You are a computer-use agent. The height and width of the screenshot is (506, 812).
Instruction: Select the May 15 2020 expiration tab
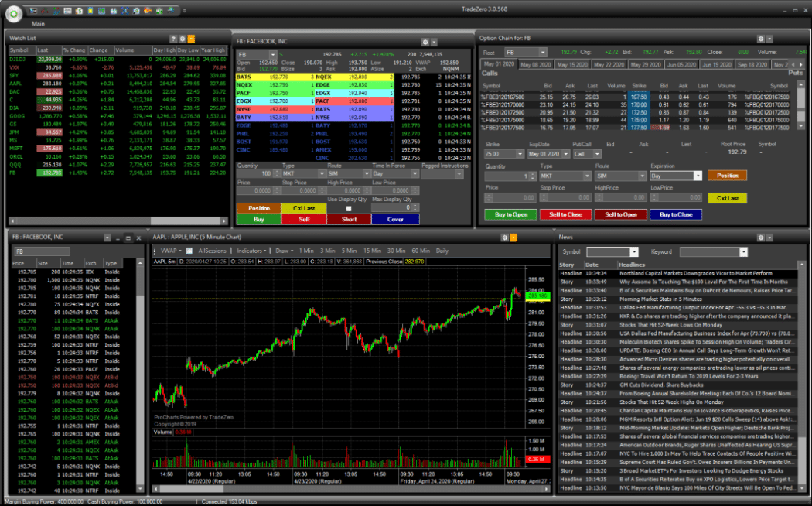click(x=572, y=65)
